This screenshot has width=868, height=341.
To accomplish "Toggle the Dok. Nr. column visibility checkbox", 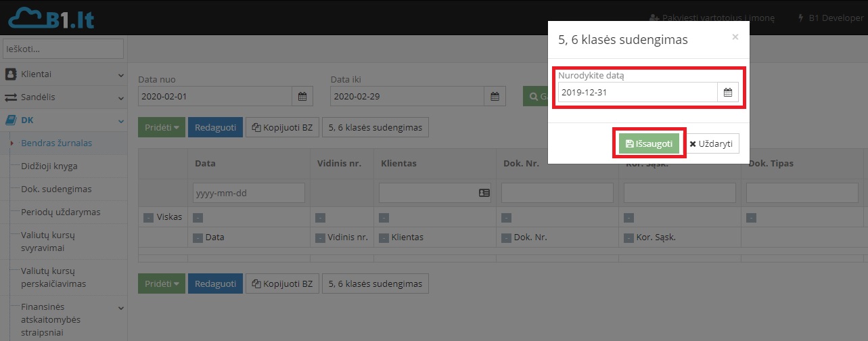I will point(507,237).
